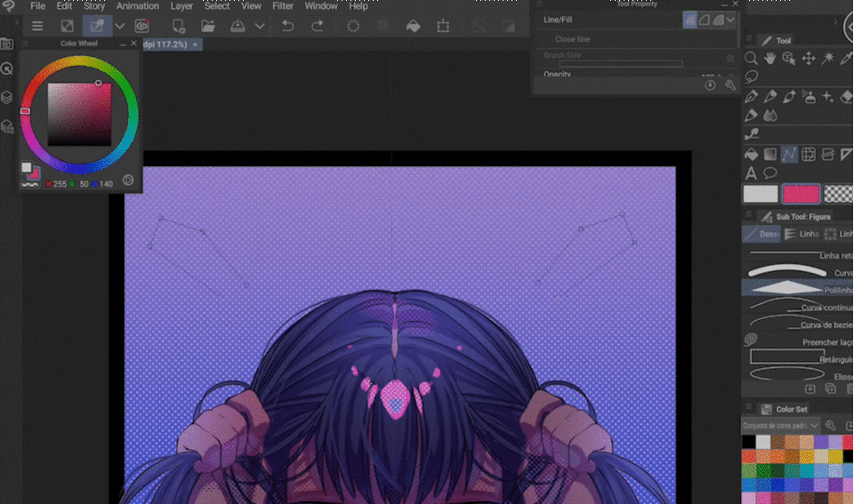Select the Linha reta sub tool
The image size is (854, 504).
(x=798, y=254)
